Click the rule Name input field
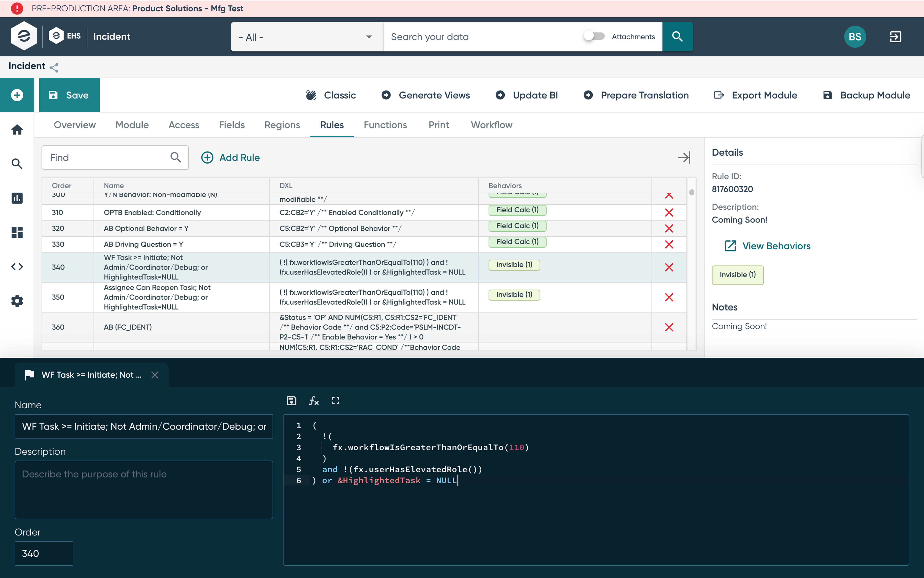Screen dimensions: 924x578 [x=144, y=426]
